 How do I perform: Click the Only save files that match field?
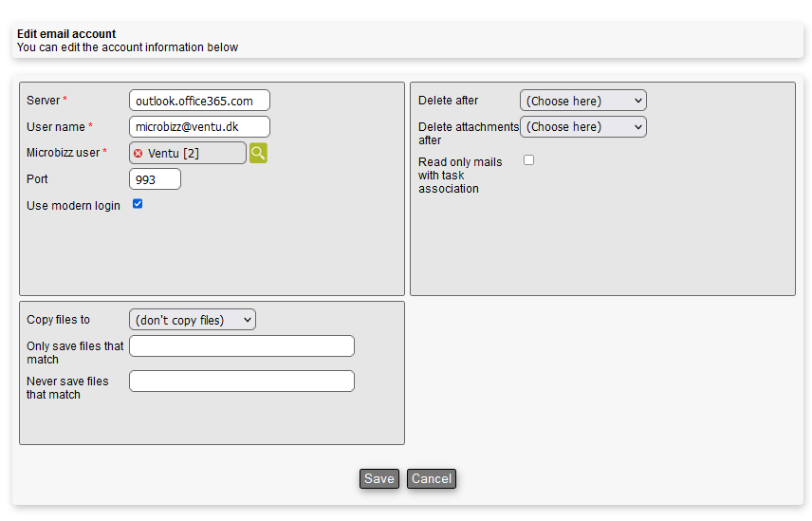[241, 346]
